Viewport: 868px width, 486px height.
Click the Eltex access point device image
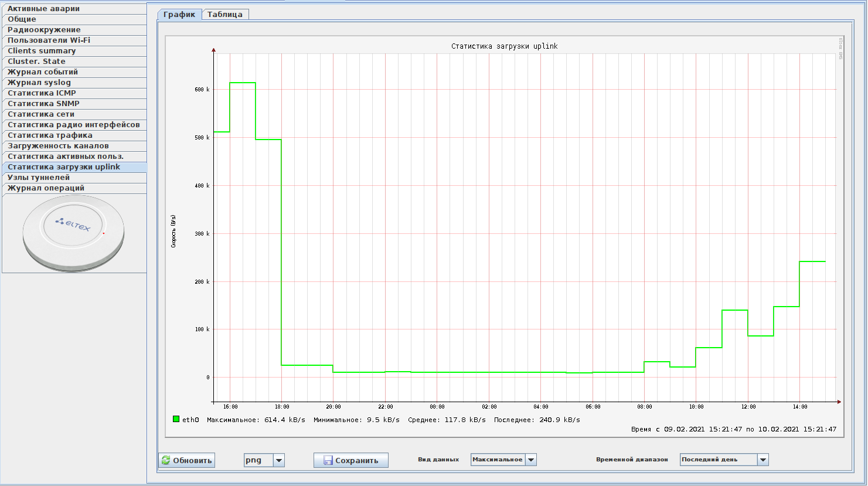pyautogui.click(x=74, y=233)
